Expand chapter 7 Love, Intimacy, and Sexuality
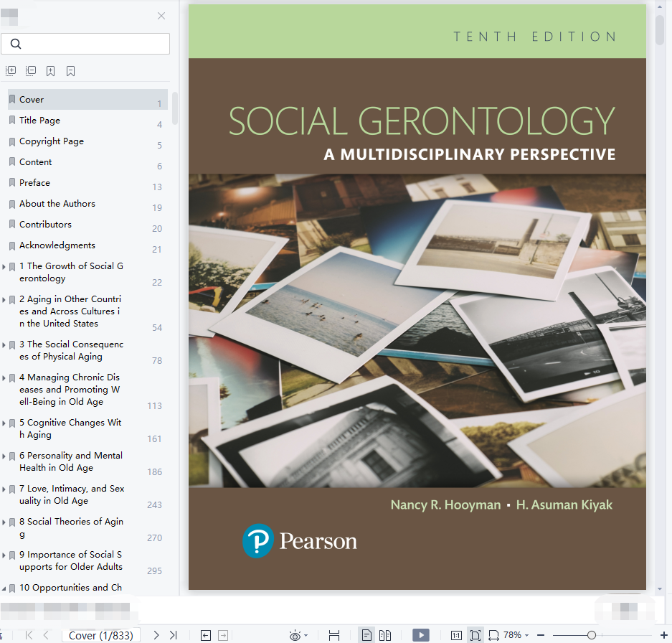672x643 pixels. click(x=4, y=489)
